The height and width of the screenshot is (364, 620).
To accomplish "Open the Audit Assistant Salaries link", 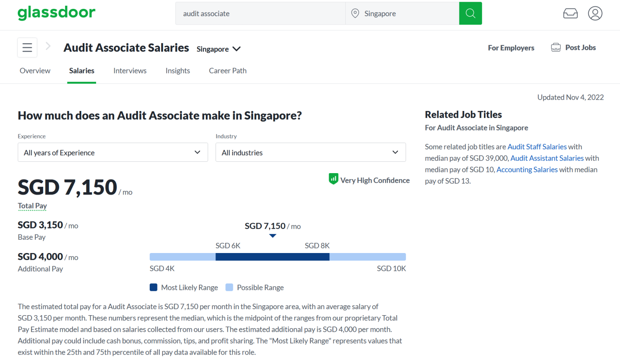I will click(547, 158).
